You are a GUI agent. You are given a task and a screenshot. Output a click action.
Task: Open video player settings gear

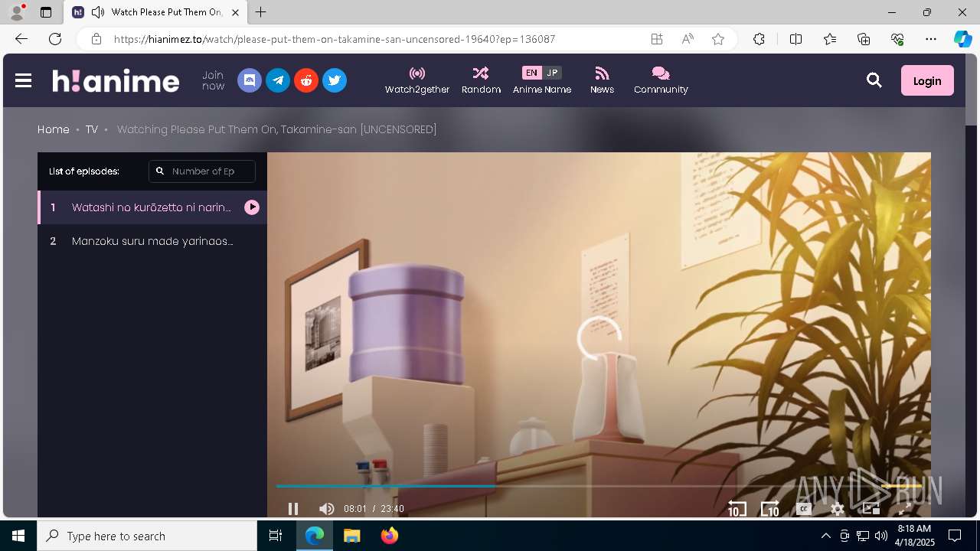click(x=838, y=509)
